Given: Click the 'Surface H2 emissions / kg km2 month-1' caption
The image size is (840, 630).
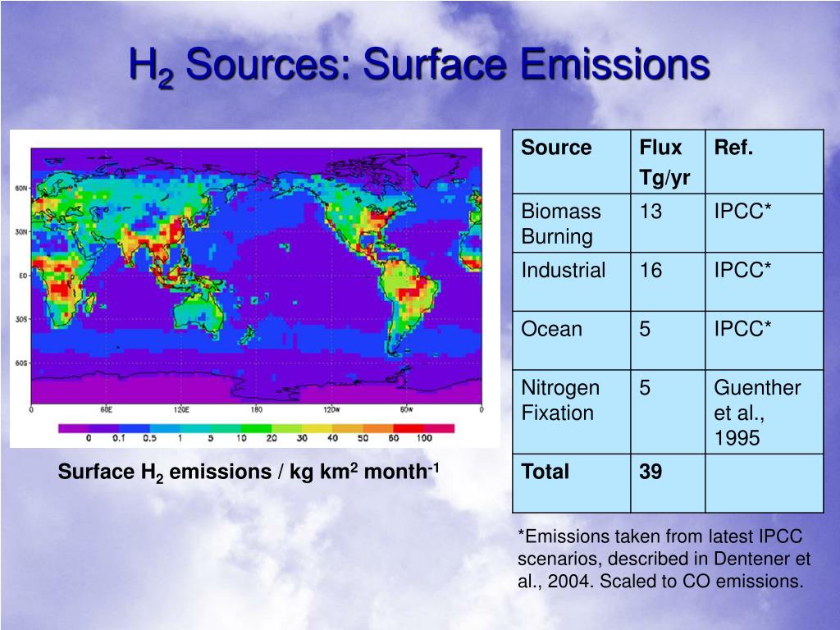Looking at the screenshot, I should [x=249, y=472].
